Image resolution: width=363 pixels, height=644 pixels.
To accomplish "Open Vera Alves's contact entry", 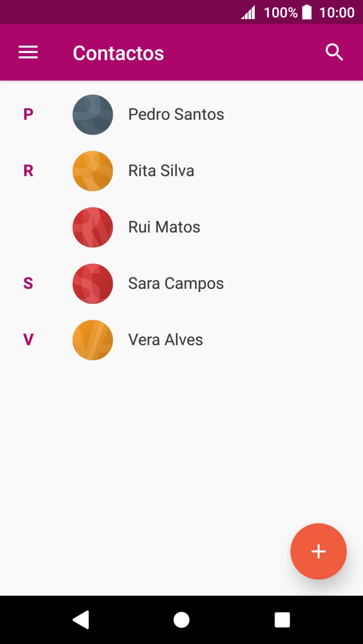I will pyautogui.click(x=166, y=339).
